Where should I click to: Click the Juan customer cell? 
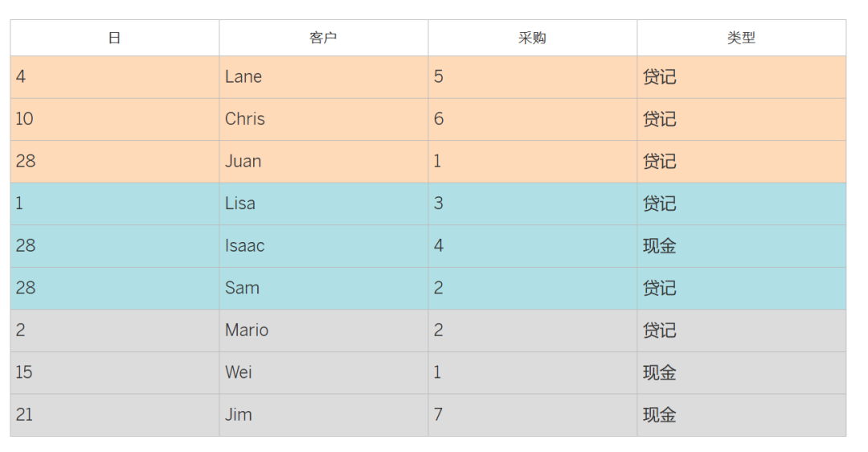pos(243,162)
